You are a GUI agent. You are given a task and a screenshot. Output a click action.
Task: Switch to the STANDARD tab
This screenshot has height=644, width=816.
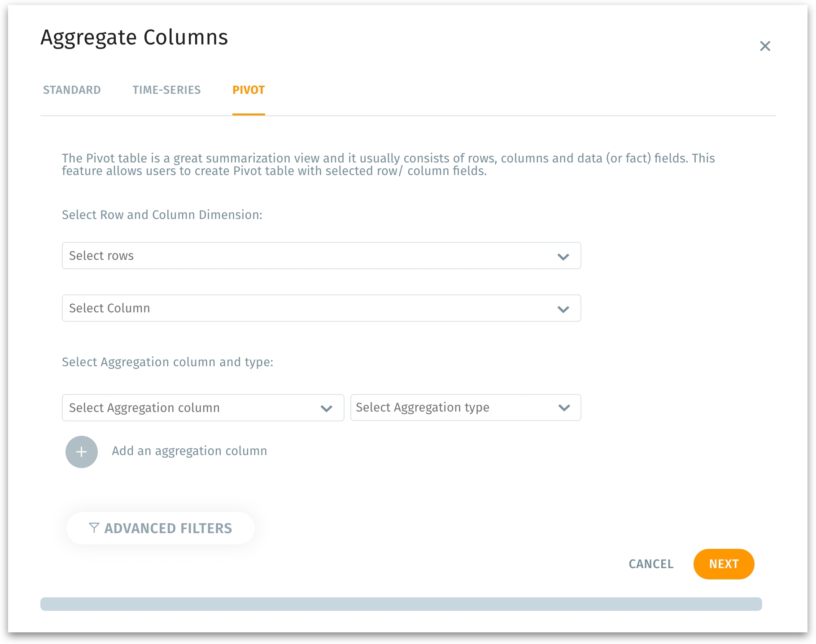tap(72, 90)
